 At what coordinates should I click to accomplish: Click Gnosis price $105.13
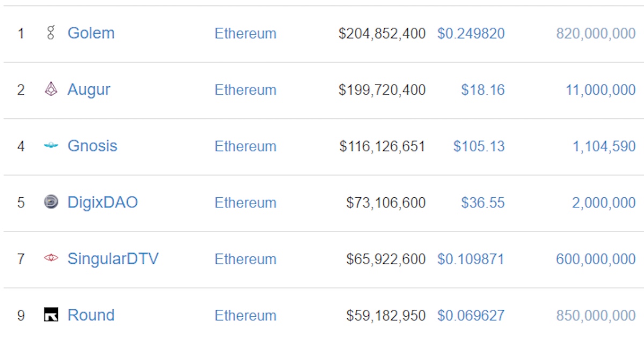(x=479, y=146)
